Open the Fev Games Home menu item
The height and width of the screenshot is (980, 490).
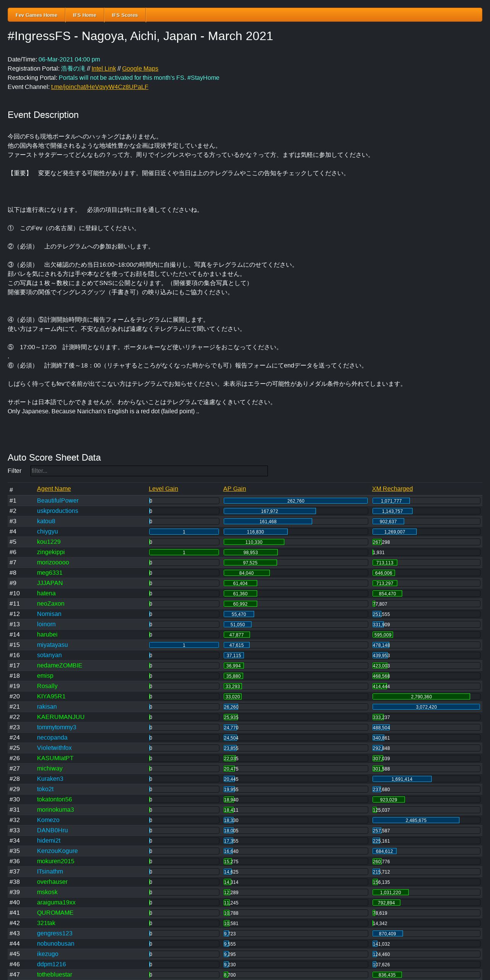36,15
